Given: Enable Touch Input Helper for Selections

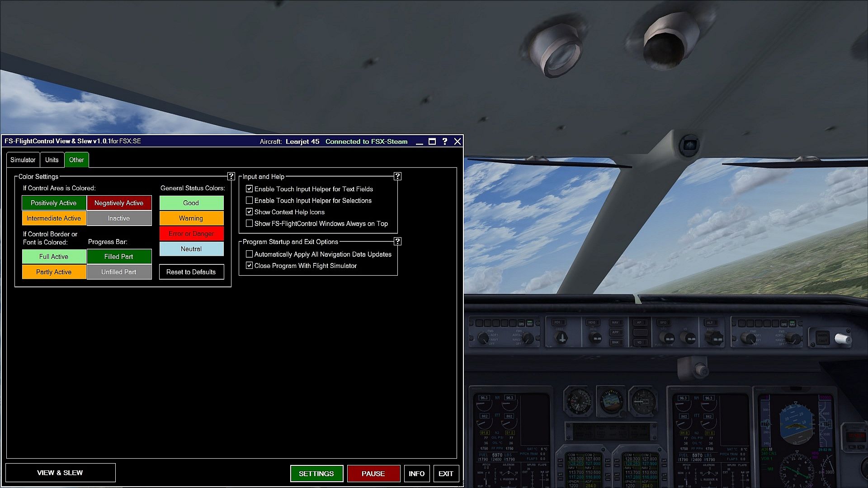Looking at the screenshot, I should tap(249, 200).
